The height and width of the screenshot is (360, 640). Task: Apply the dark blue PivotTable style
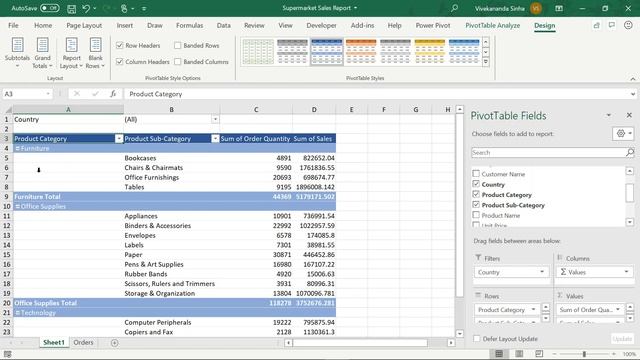click(327, 52)
